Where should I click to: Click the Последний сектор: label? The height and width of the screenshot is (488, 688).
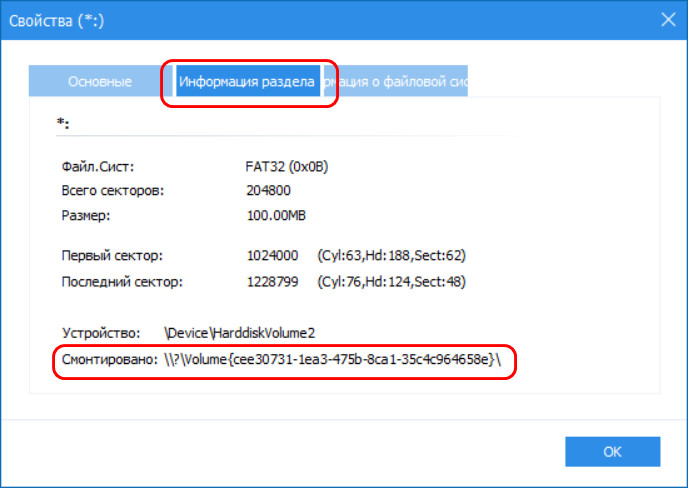pos(122,282)
